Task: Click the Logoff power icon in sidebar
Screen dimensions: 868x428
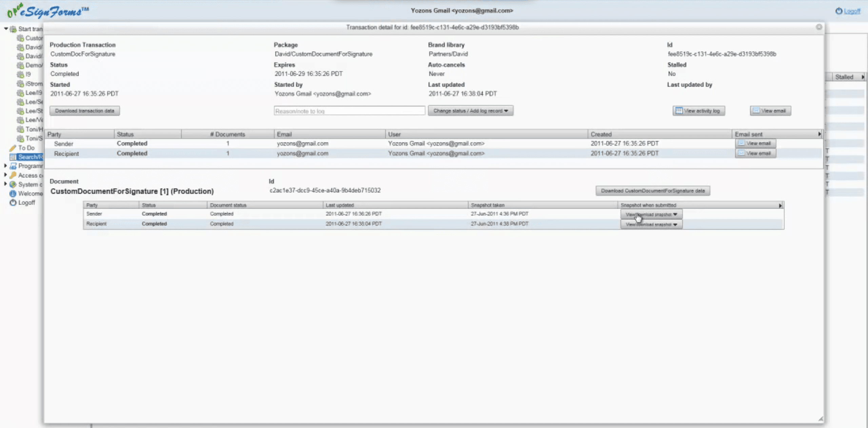Action: coord(13,203)
